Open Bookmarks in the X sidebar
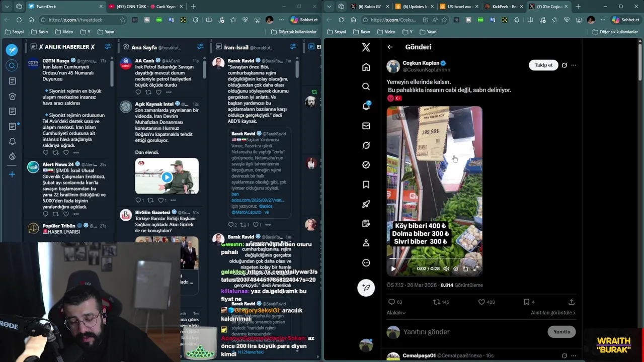 coord(366,185)
